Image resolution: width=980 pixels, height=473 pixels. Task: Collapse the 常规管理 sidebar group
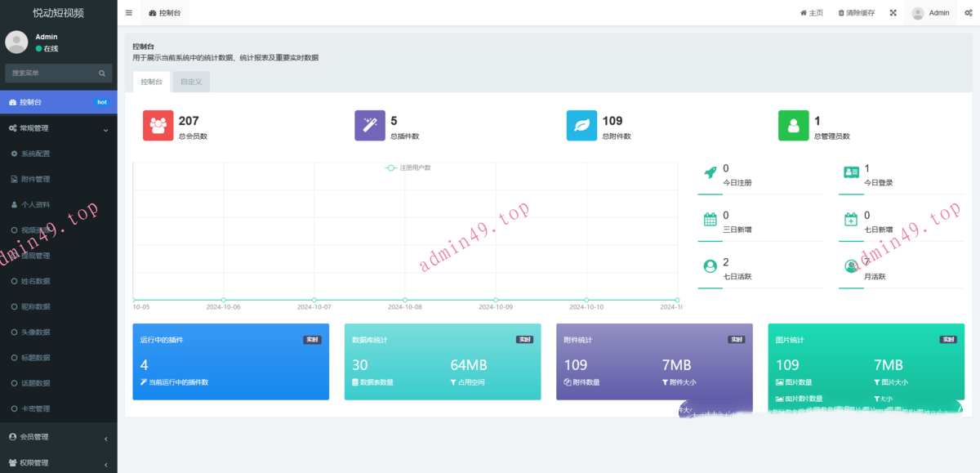[59, 128]
